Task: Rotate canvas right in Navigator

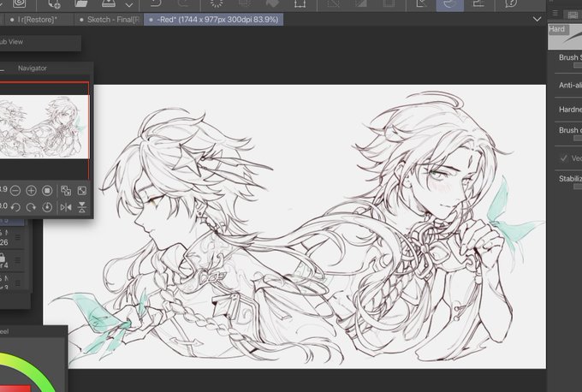Action: [x=31, y=207]
